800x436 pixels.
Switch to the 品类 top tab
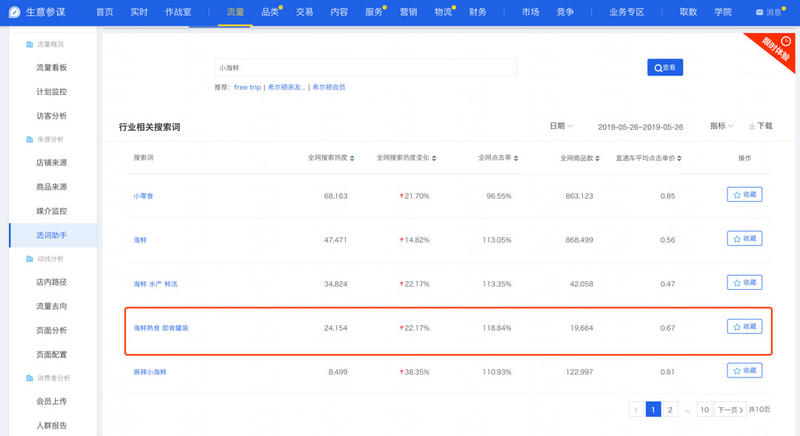[x=270, y=12]
